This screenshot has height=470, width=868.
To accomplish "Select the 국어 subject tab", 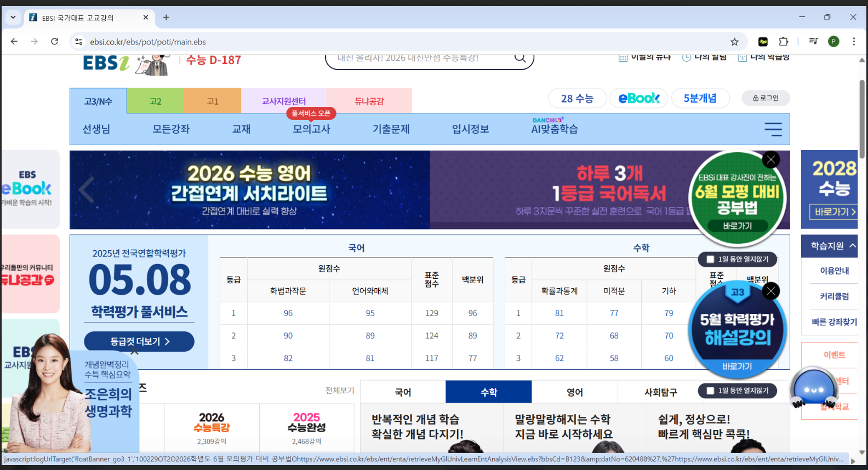I will pyautogui.click(x=403, y=392).
